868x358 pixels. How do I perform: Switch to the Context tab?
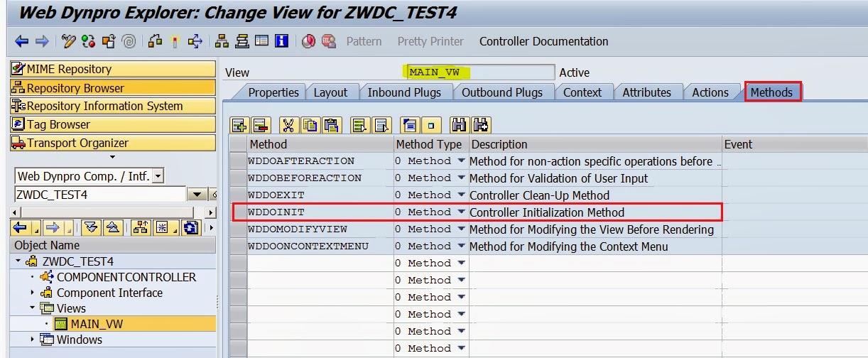tap(582, 92)
